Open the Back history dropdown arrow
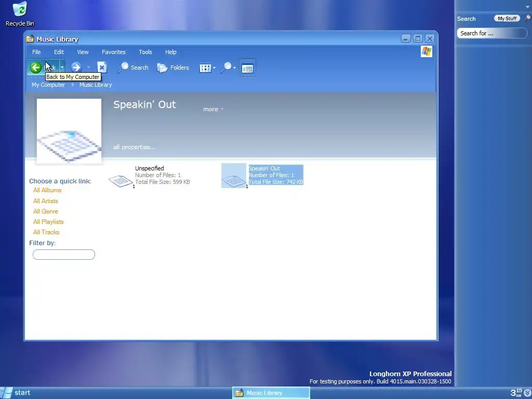The width and height of the screenshot is (532, 399). tap(62, 68)
